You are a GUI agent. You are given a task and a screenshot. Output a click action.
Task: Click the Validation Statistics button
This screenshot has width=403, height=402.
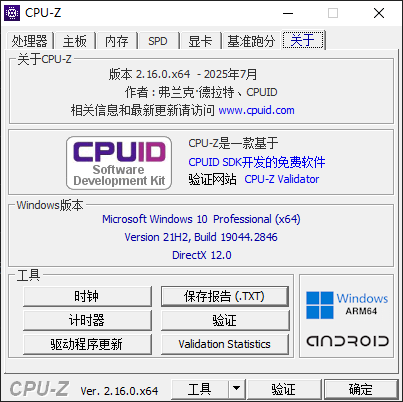[225, 344]
